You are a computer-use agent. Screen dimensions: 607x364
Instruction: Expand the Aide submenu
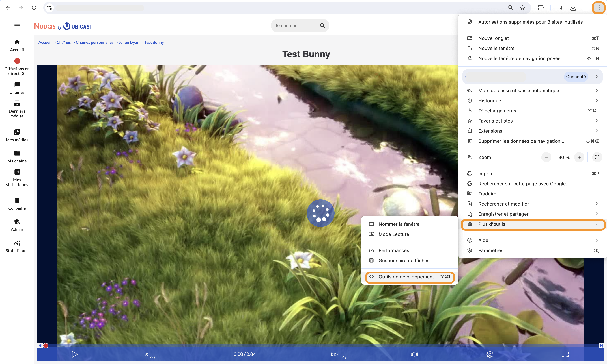(x=532, y=240)
